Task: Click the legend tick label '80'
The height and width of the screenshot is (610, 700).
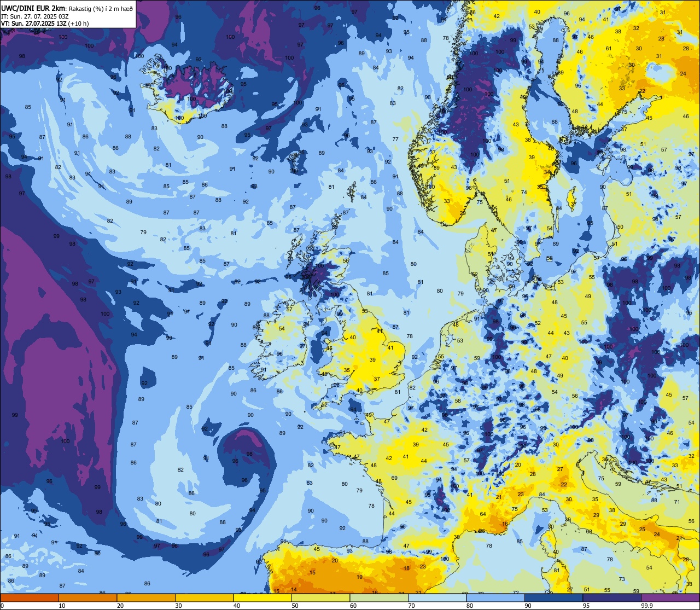Action: tap(470, 606)
